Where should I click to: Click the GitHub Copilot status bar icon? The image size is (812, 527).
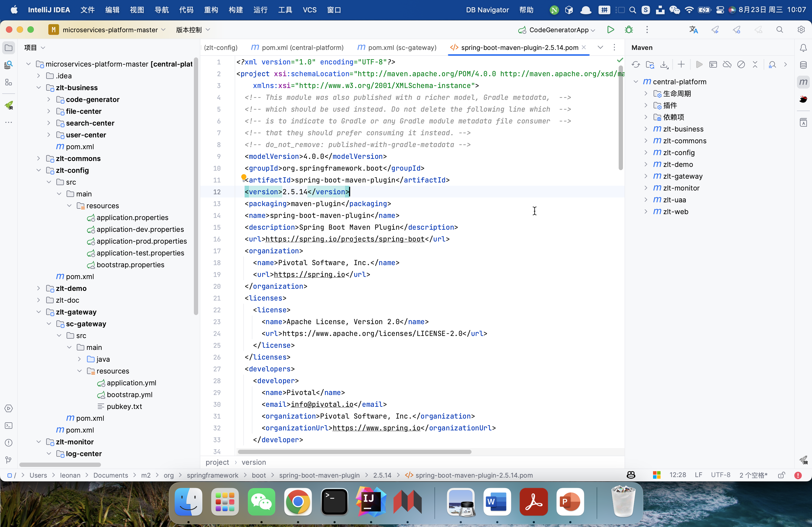[x=631, y=475]
